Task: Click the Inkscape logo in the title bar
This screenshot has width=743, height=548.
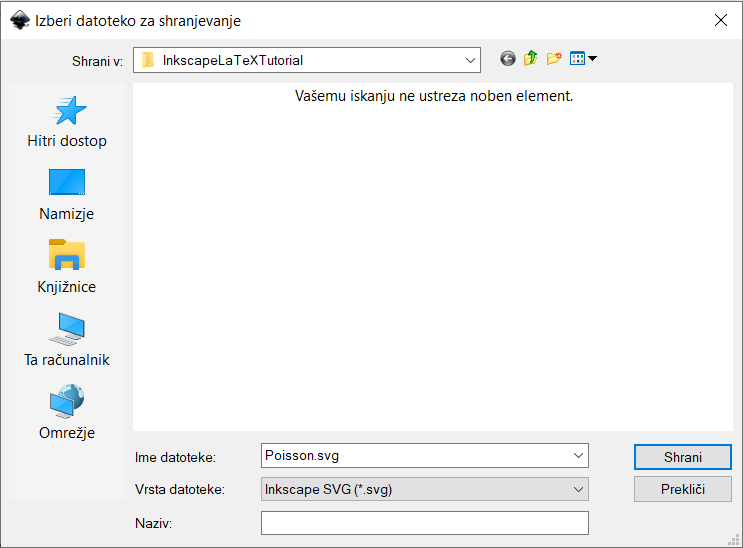Action: (19, 20)
